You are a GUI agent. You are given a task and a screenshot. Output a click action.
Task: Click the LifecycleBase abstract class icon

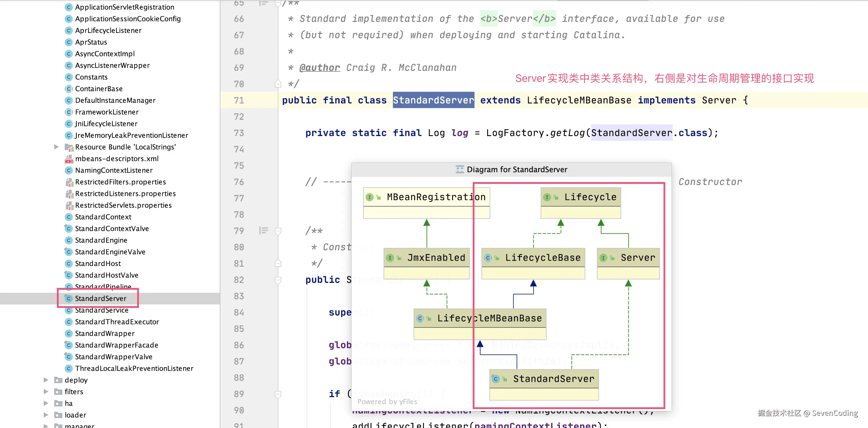[488, 258]
